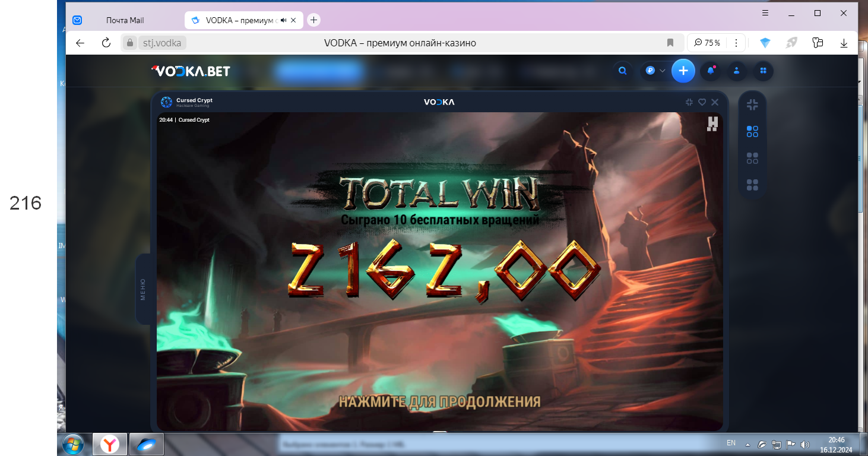Viewport: 868px width, 456px height.
Task: Select the single game layout option
Action: [752, 131]
